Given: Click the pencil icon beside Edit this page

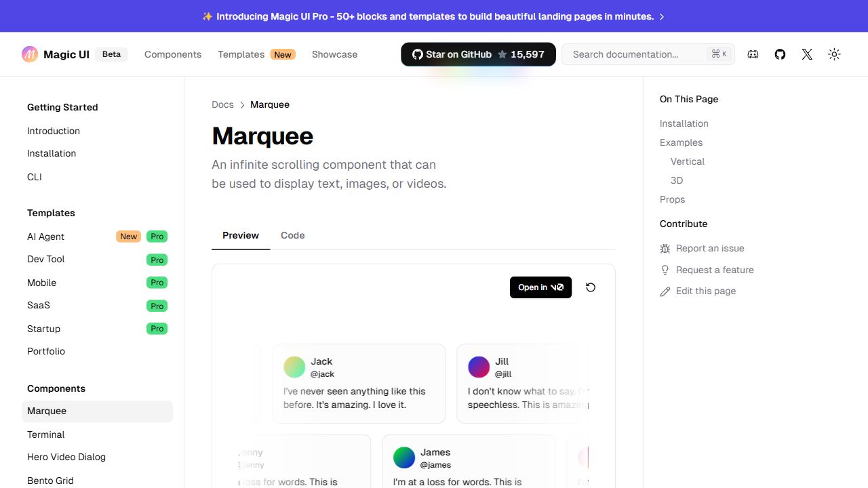Looking at the screenshot, I should point(665,291).
